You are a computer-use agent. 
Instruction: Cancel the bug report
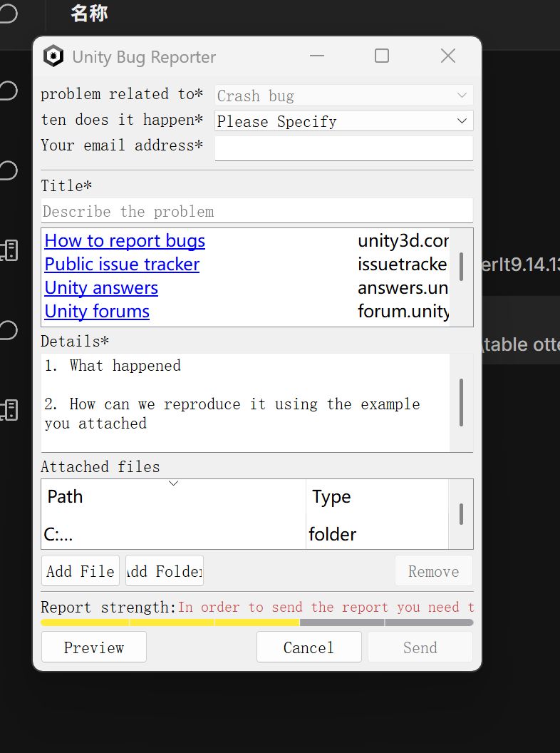pos(308,647)
